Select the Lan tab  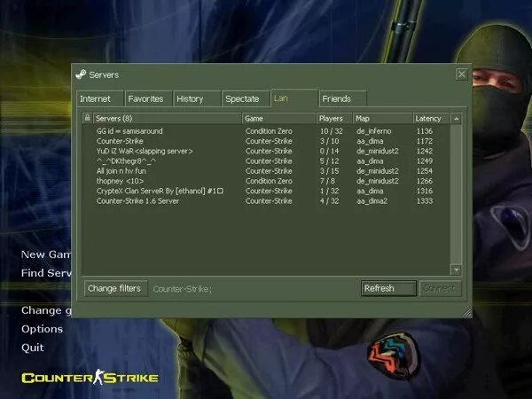294,98
